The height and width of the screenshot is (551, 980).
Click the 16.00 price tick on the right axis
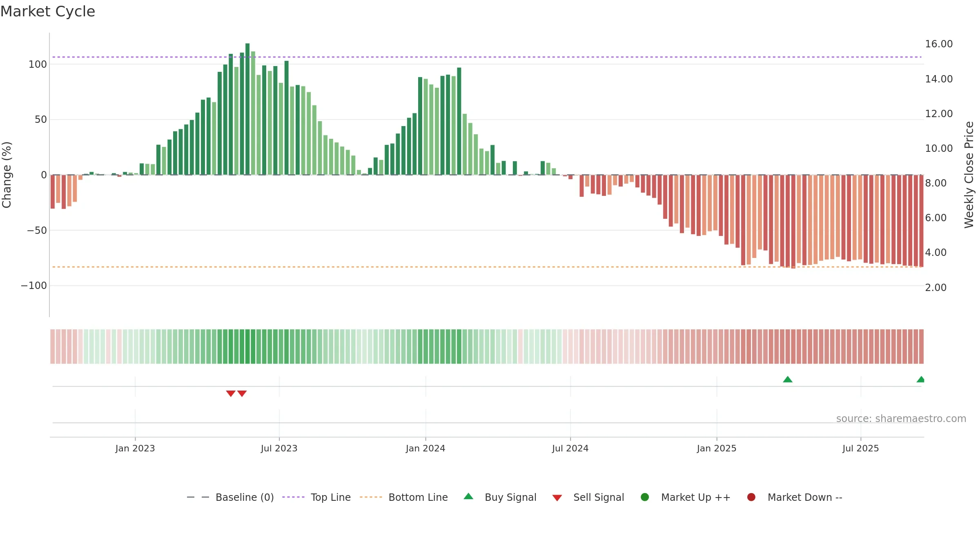(x=939, y=44)
